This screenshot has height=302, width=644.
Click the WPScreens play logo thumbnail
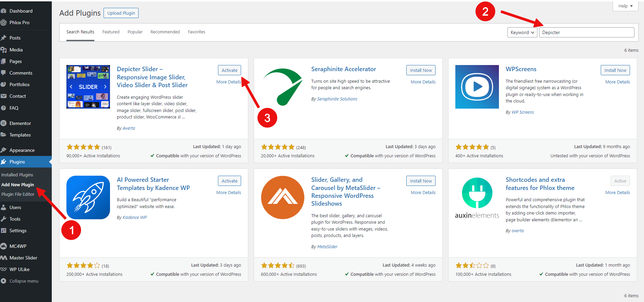477,87
